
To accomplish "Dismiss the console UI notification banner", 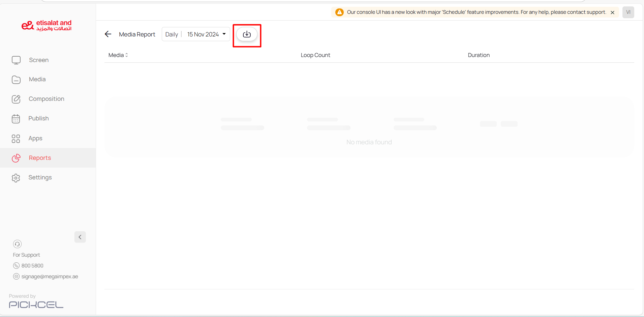I will pyautogui.click(x=612, y=12).
